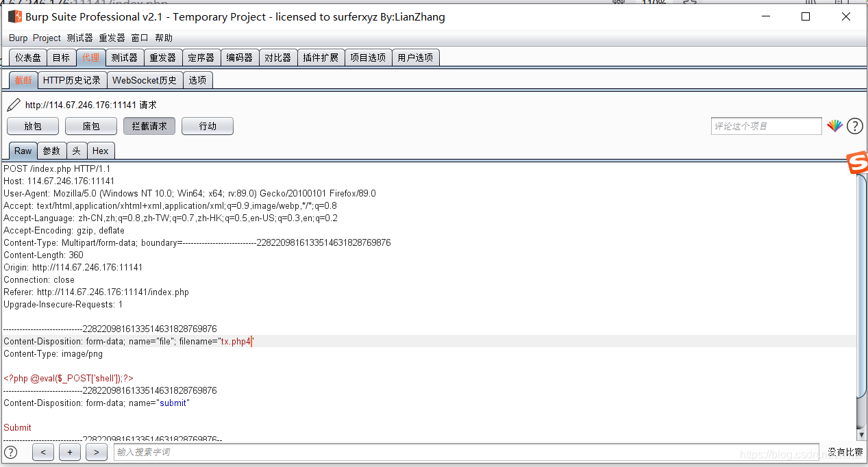Switch to the 项目选项 tab
The height and width of the screenshot is (467, 868).
pyautogui.click(x=368, y=58)
